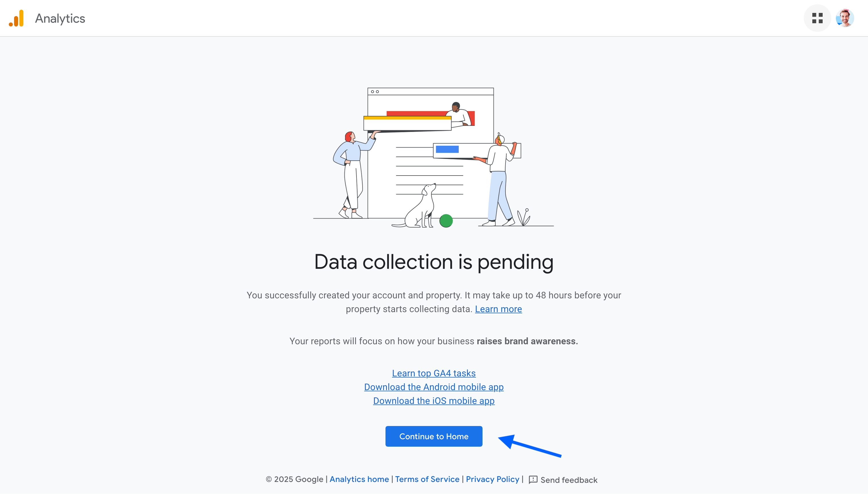Viewport: 868px width, 494px height.
Task: Click the Data collection is pending heading
Action: pos(433,262)
